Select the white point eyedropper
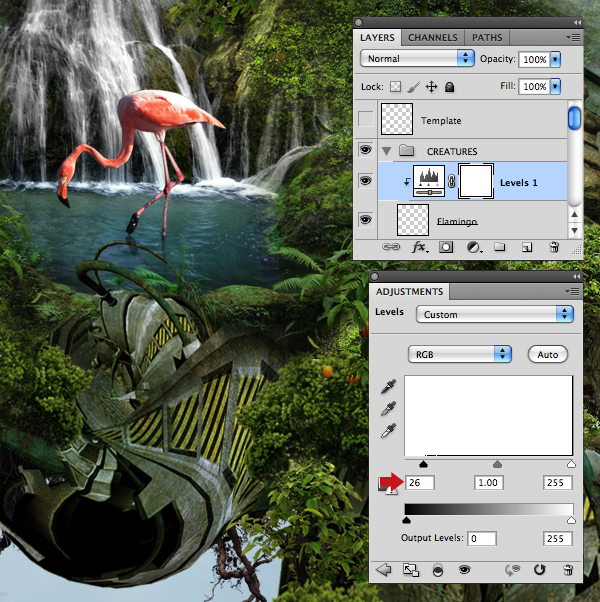The height and width of the screenshot is (602, 600). (x=388, y=431)
